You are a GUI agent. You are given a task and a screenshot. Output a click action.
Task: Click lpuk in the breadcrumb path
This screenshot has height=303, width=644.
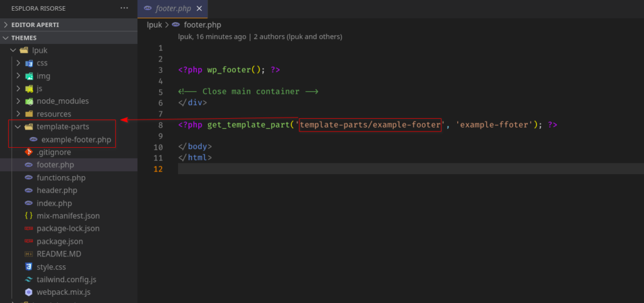[x=154, y=25]
